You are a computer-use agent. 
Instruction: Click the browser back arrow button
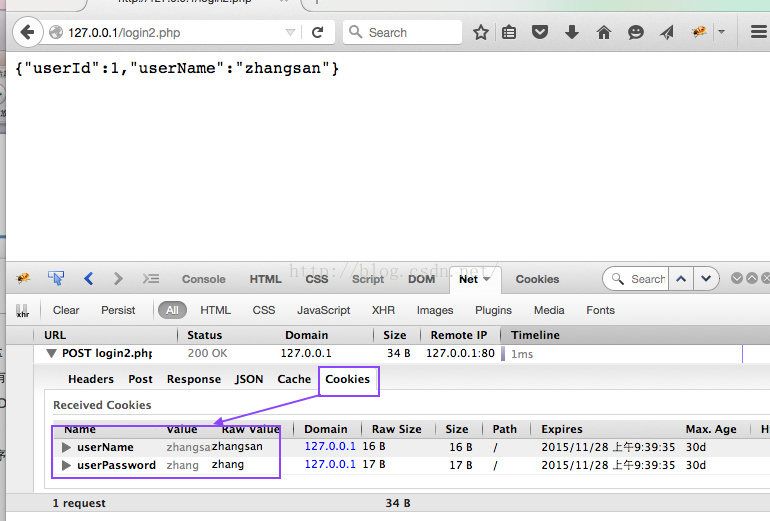coord(28,32)
